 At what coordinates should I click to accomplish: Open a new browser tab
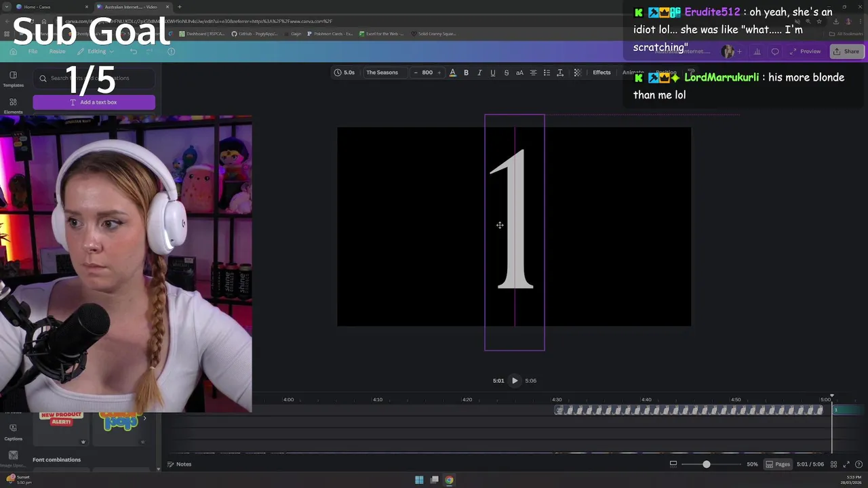pyautogui.click(x=180, y=7)
